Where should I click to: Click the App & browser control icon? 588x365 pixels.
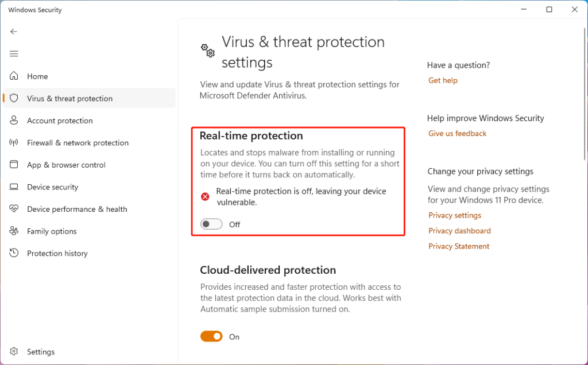pyautogui.click(x=14, y=165)
